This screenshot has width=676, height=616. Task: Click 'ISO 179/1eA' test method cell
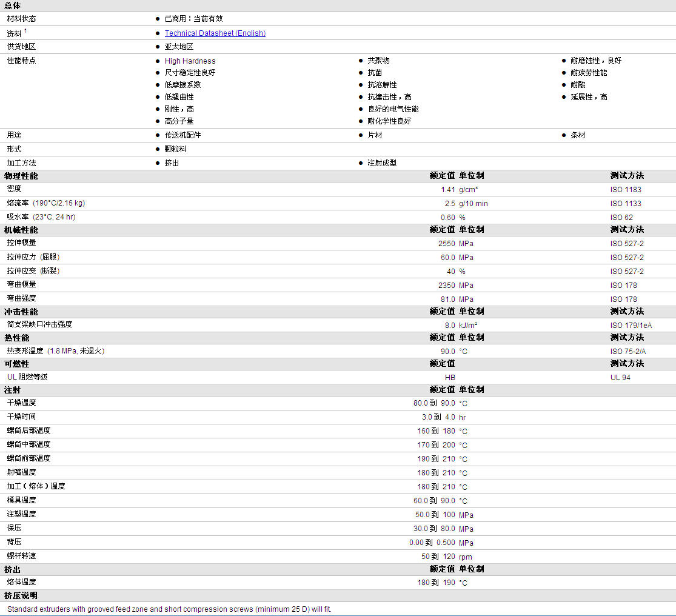click(631, 326)
